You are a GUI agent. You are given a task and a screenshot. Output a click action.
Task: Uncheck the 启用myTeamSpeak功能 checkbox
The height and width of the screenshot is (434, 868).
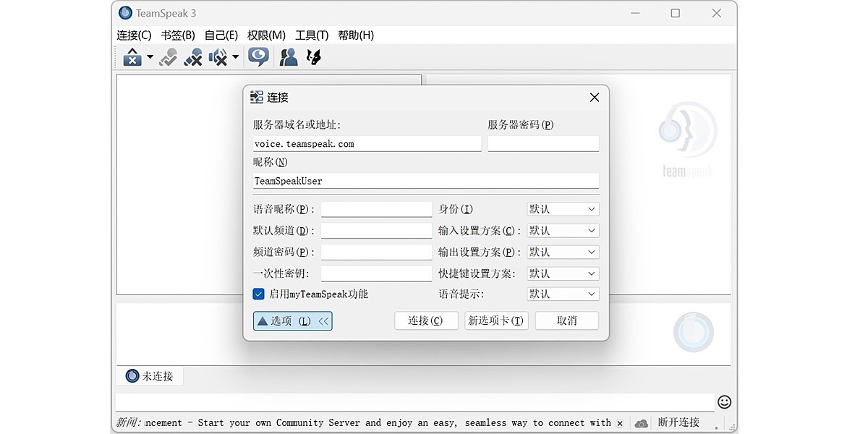click(x=258, y=294)
